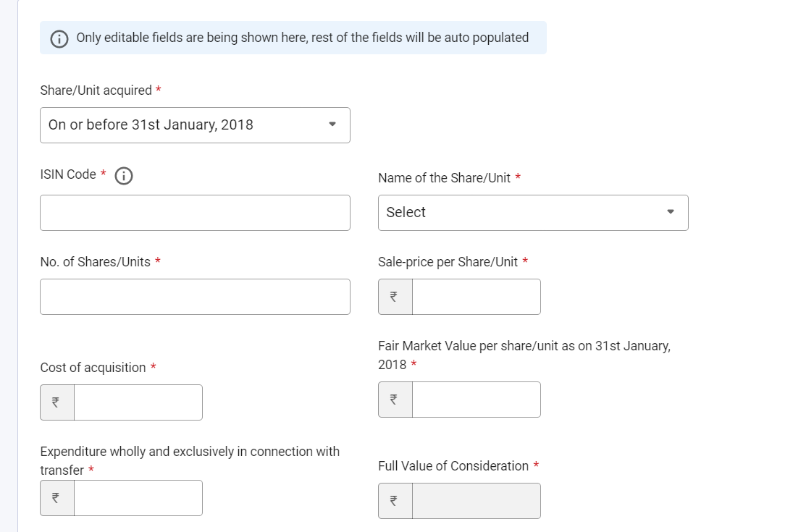Viewport: 793px width, 532px height.
Task: Click rupee icon beside Full Value of Consideration
Action: point(395,501)
